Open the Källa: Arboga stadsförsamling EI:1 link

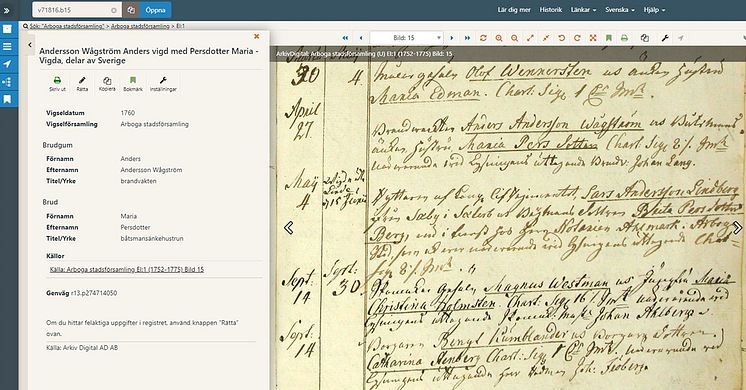point(127,269)
